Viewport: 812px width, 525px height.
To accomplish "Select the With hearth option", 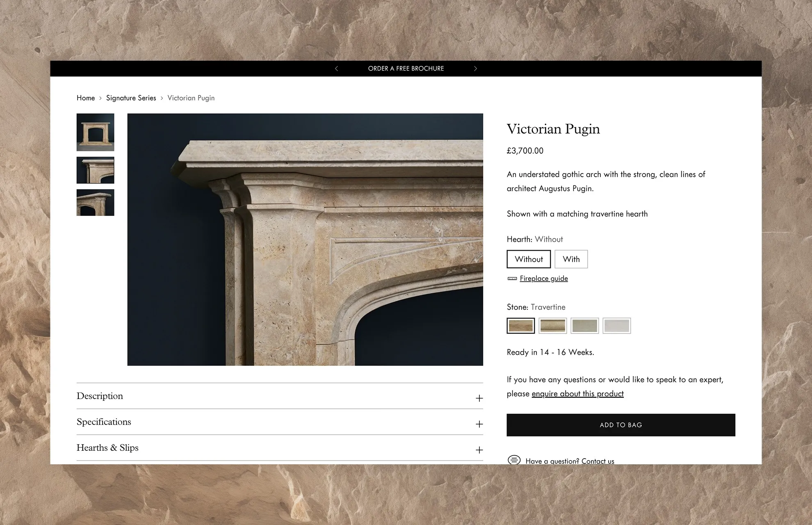I will (x=571, y=259).
